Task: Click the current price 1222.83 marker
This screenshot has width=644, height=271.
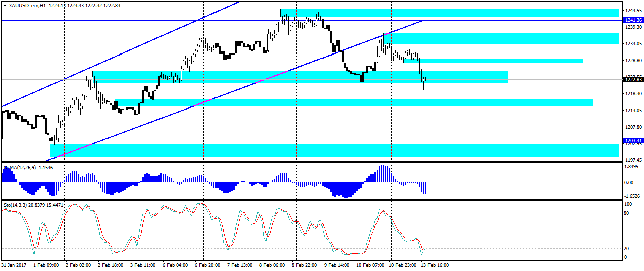Action: [x=633, y=79]
